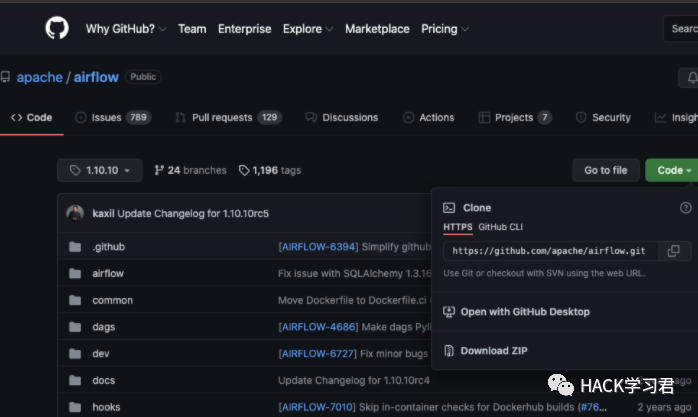698x417 pixels.
Task: Click kaxil's avatar thumbnail
Action: (75, 213)
